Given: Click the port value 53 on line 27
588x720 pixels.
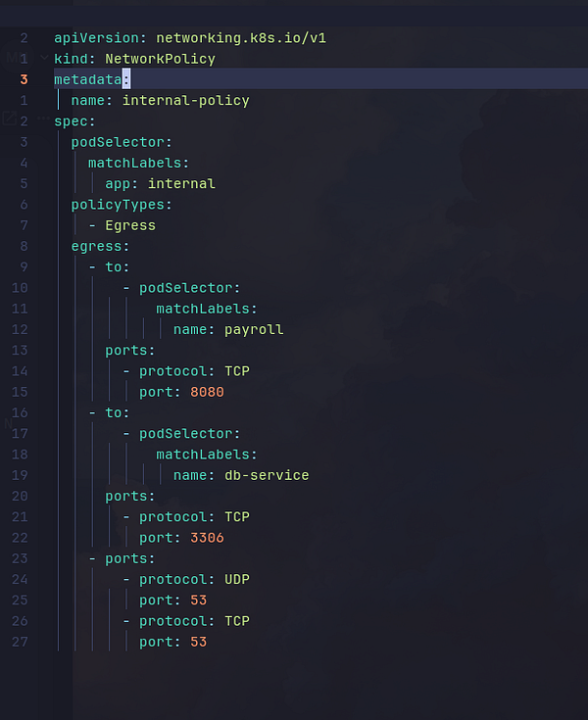Looking at the screenshot, I should click(198, 642).
